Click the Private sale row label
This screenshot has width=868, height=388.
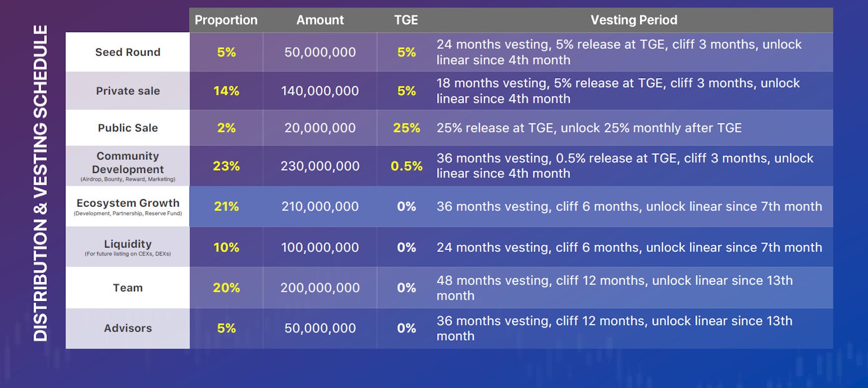(127, 91)
